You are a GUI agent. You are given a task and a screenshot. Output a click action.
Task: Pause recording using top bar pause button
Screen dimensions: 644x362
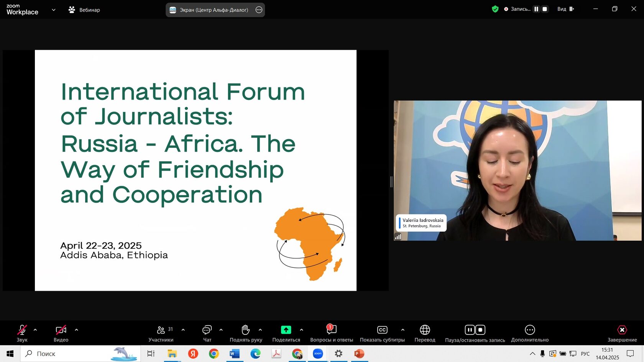tap(536, 9)
